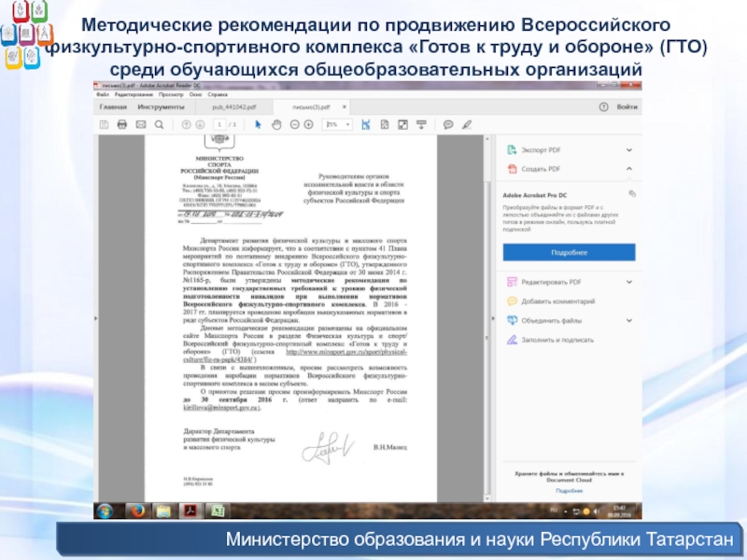Expand the Экспорт PDF section chevron
The width and height of the screenshot is (747, 560).
pos(629,150)
